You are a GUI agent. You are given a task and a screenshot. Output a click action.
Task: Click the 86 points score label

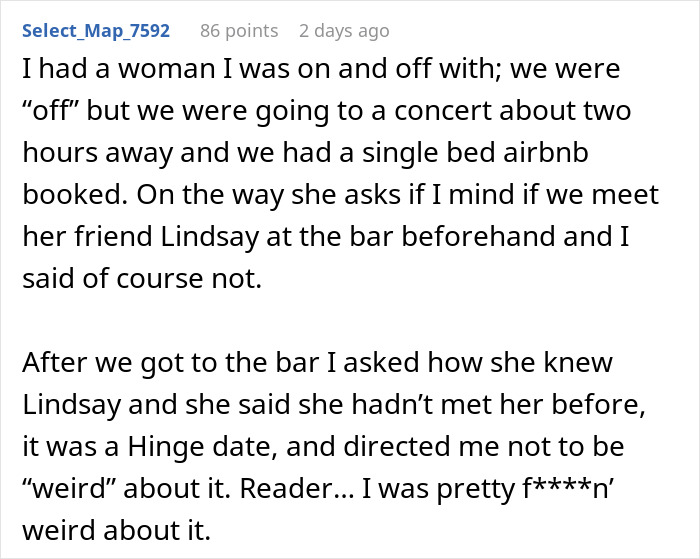(x=239, y=31)
